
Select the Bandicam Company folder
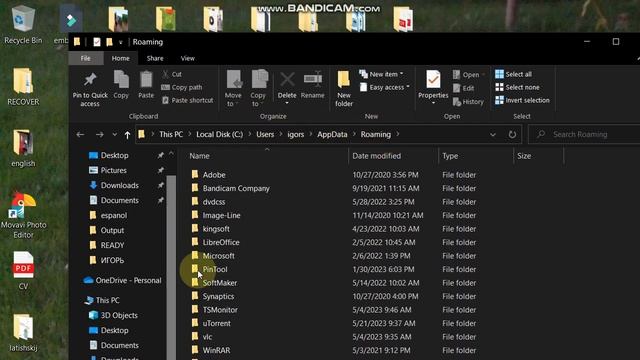(x=236, y=188)
